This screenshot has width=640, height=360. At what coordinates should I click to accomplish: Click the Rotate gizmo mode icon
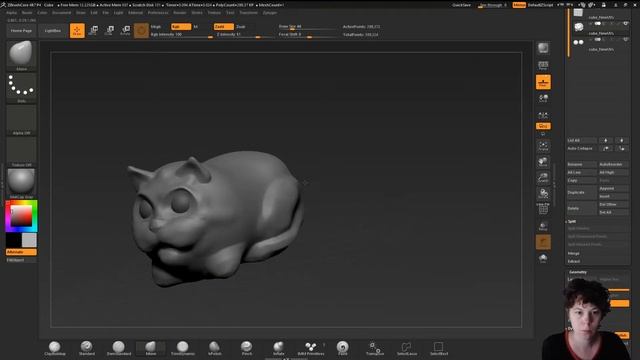126,31
